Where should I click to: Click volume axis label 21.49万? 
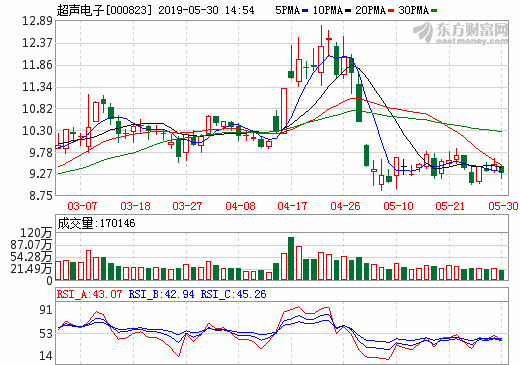31,268
